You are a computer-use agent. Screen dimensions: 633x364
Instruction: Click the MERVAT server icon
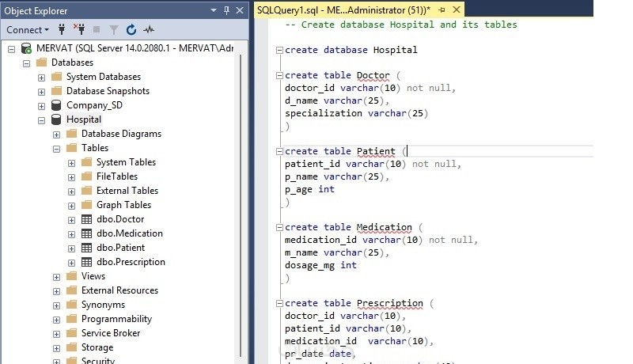tap(27, 48)
